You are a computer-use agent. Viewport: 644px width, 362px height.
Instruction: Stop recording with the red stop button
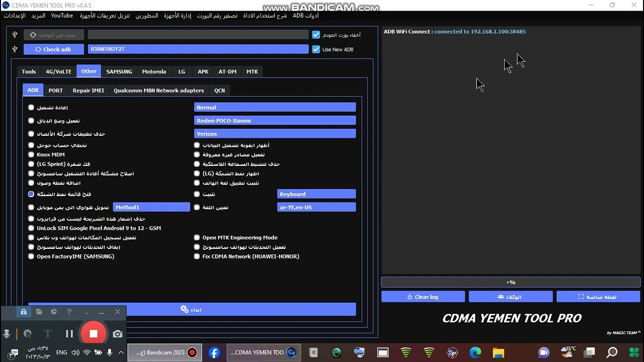tap(93, 333)
